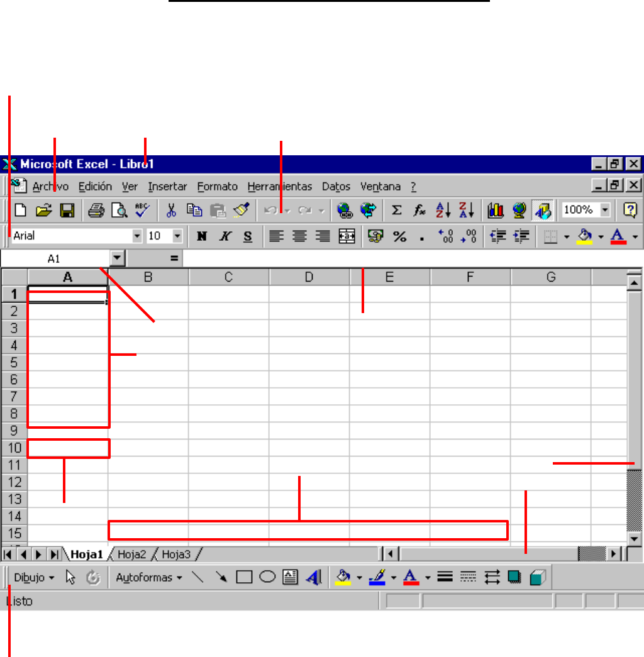The image size is (644, 657).
Task: Click the Dibujo menu button
Action: click(x=34, y=577)
